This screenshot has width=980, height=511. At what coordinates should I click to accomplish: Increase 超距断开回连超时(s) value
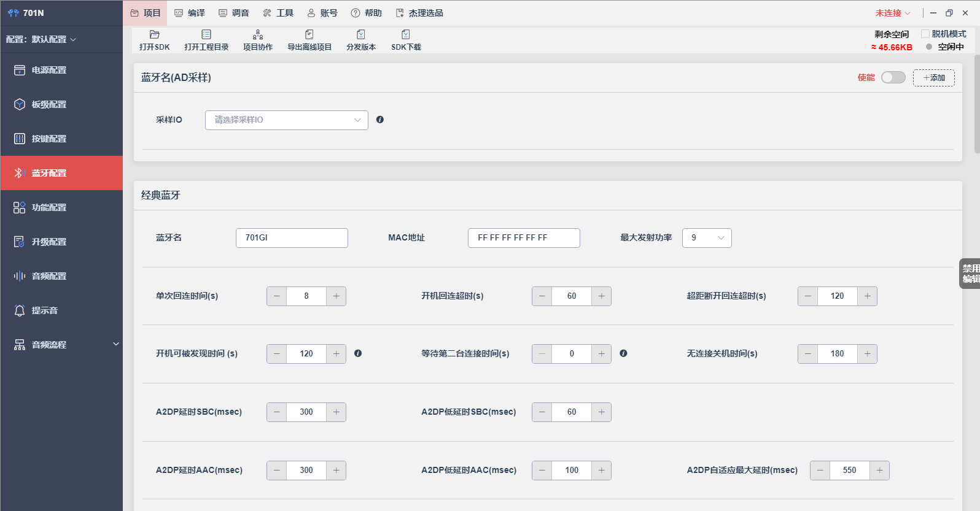click(868, 296)
